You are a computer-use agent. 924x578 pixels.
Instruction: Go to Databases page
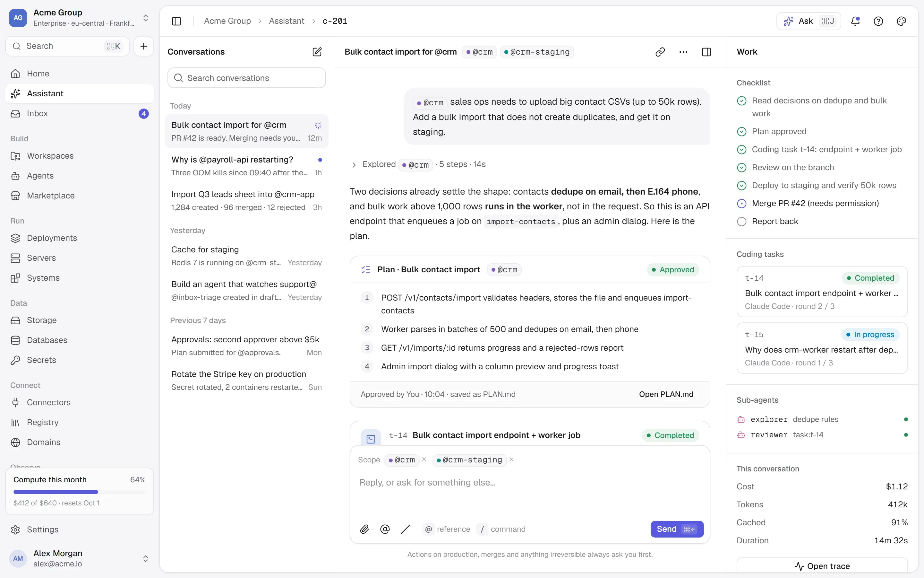(x=80, y=340)
